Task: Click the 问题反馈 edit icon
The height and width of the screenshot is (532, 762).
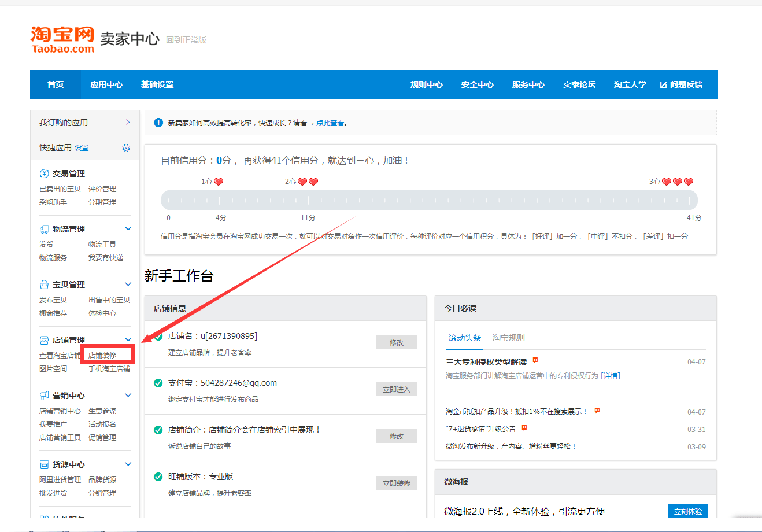Action: coord(663,84)
